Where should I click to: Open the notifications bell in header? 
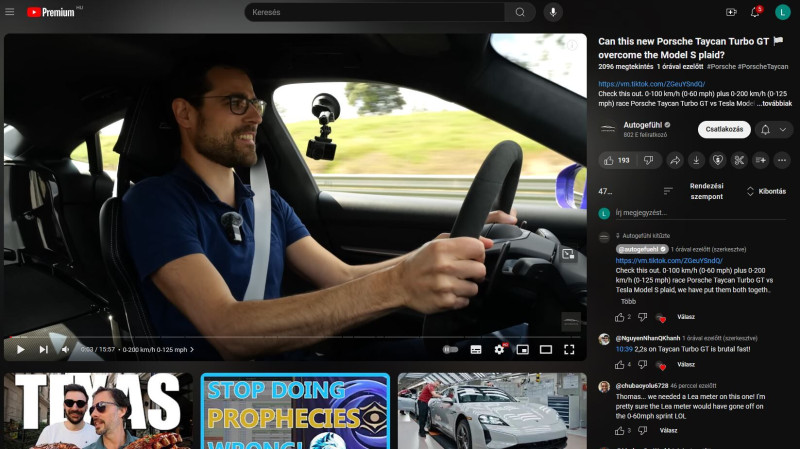755,12
